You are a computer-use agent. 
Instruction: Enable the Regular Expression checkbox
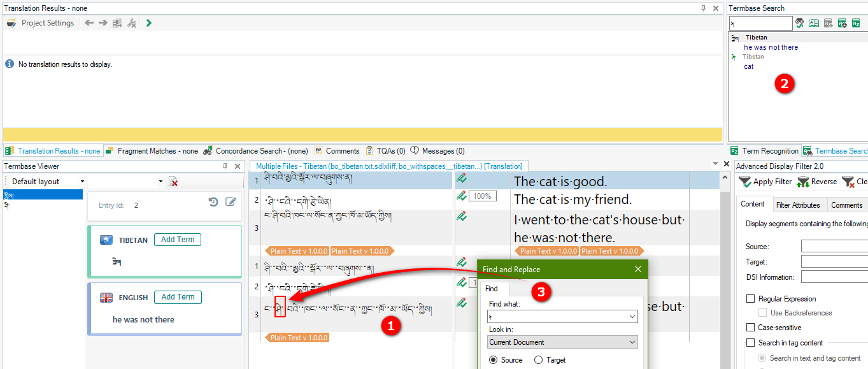[x=750, y=299]
